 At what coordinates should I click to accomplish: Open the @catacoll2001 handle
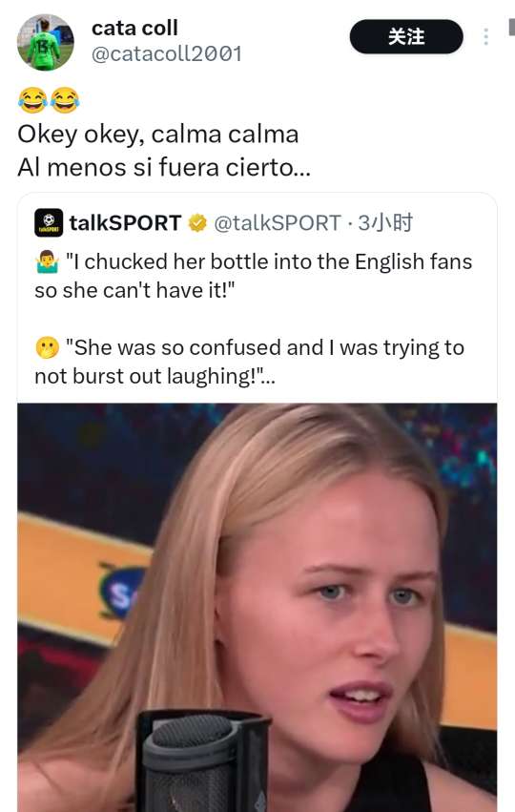[167, 53]
